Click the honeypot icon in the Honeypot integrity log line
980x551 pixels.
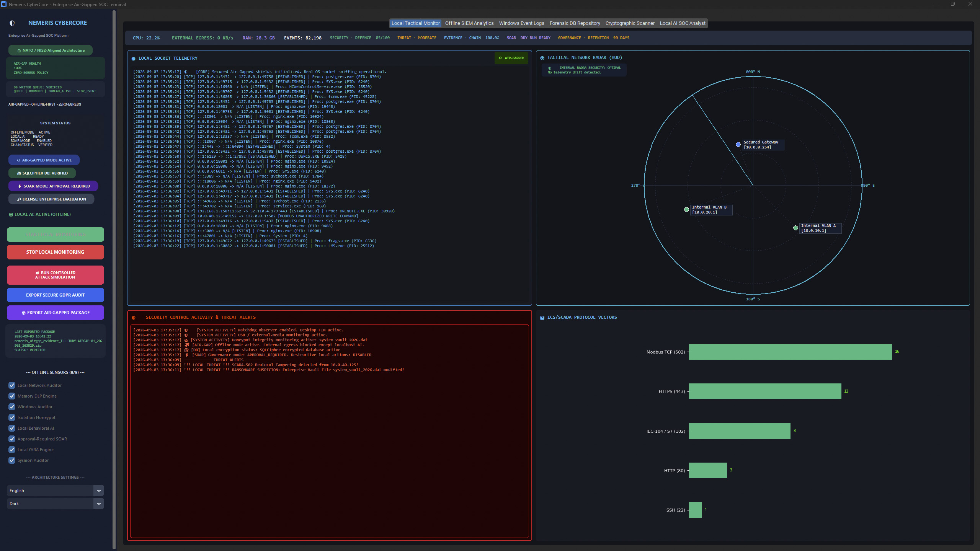coord(186,340)
